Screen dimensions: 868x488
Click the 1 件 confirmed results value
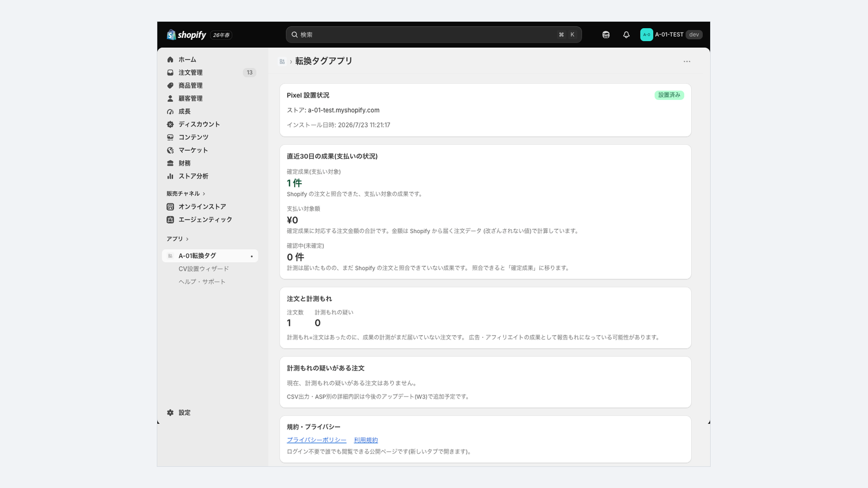coord(294,183)
